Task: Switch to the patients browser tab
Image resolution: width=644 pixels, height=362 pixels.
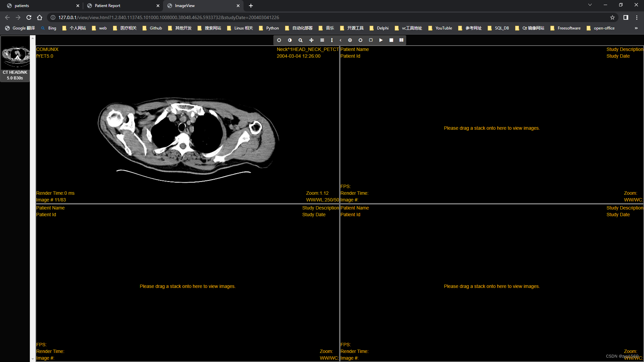Action: tap(22, 6)
